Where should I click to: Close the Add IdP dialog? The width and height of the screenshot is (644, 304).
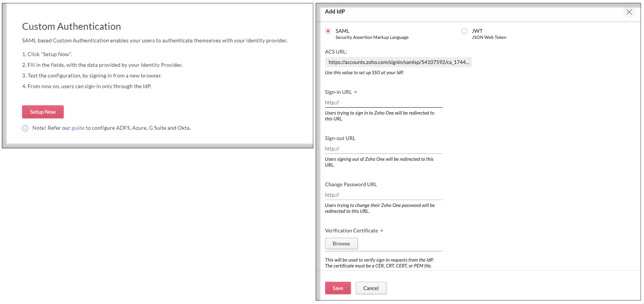629,12
